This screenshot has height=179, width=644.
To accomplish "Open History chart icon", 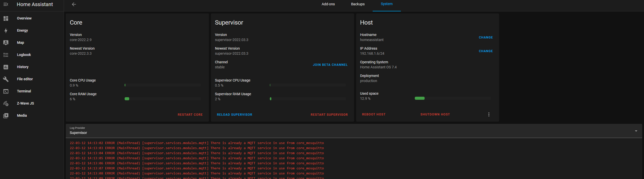I will tap(6, 67).
